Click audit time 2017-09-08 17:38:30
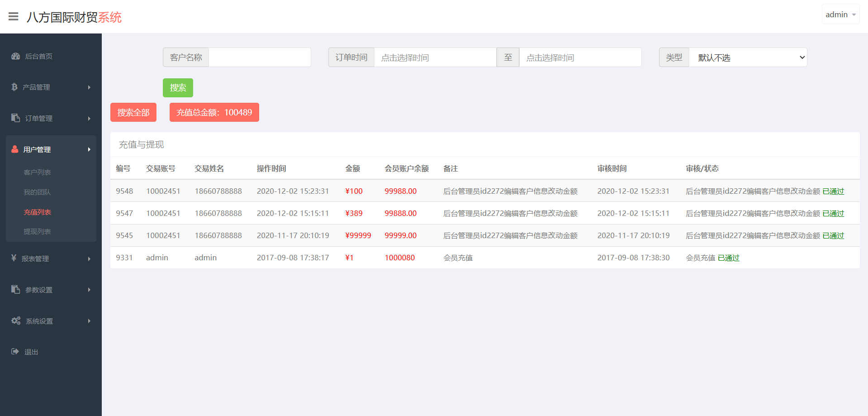The width and height of the screenshot is (868, 416). coord(633,258)
